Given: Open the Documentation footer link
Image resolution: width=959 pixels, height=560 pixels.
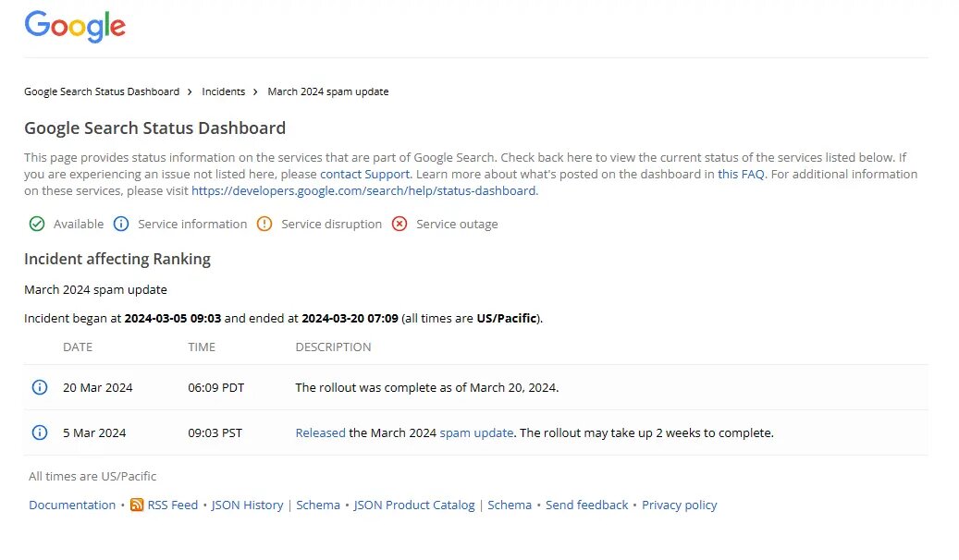Looking at the screenshot, I should point(72,505).
